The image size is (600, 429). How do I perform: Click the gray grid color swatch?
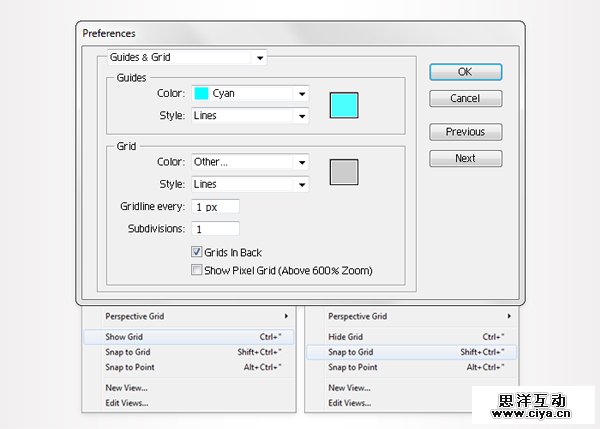click(343, 172)
